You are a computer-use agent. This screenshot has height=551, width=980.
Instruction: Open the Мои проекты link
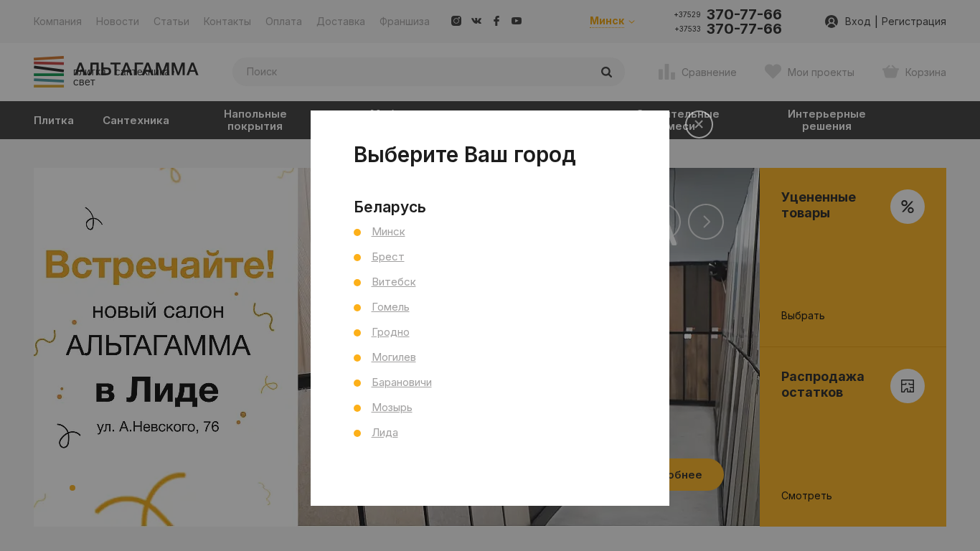point(821,72)
